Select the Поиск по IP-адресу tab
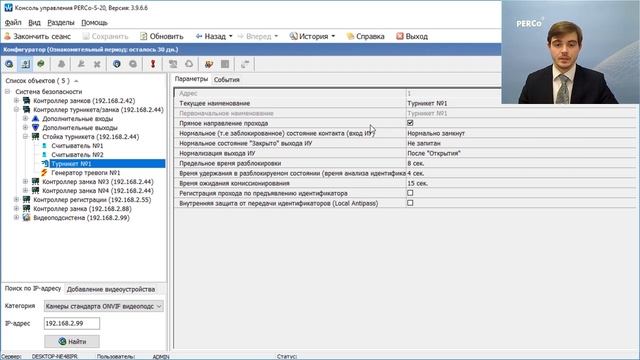 click(x=33, y=289)
